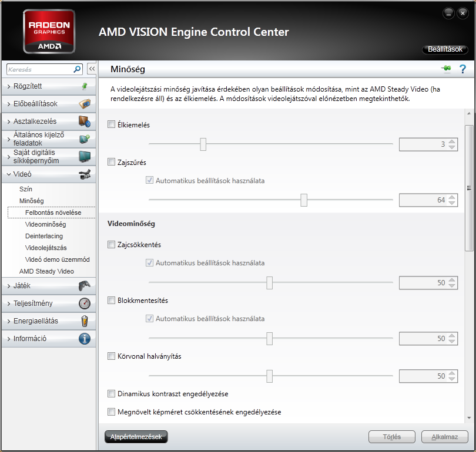476x452 pixels.
Task: Click the Körvonal halványítás slider handle
Action: pos(269,376)
